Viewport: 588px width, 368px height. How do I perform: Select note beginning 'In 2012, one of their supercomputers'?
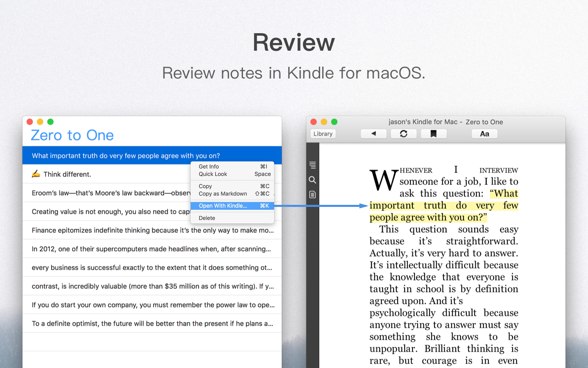click(151, 249)
